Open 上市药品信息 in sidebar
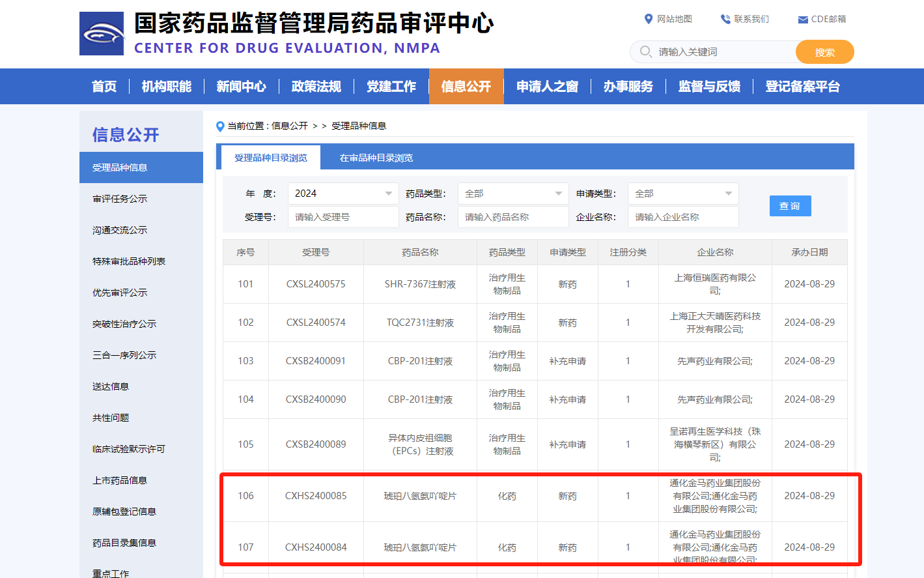Viewport: 924px width, 578px height. [x=141, y=480]
